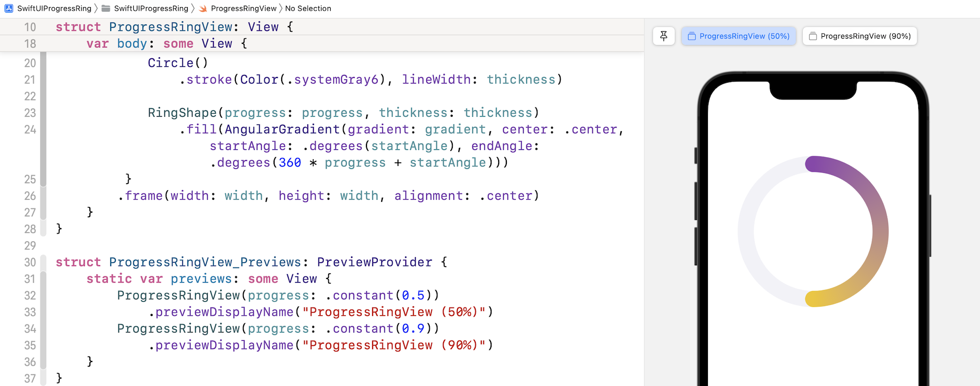
Task: Click the Swift file icon in the jump bar
Action: [x=203, y=8]
